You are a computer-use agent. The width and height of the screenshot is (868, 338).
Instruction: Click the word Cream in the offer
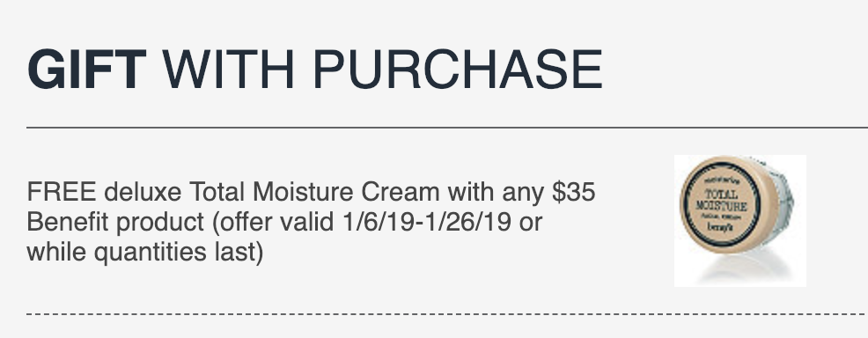pyautogui.click(x=401, y=192)
